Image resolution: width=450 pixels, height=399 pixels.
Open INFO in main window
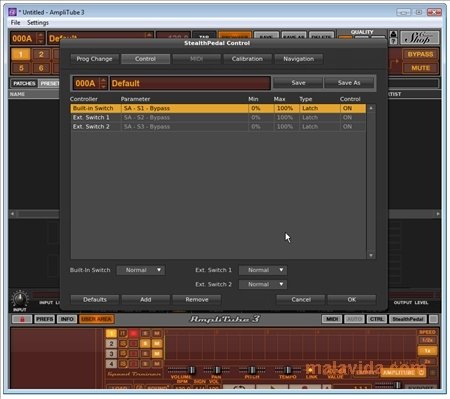point(67,319)
